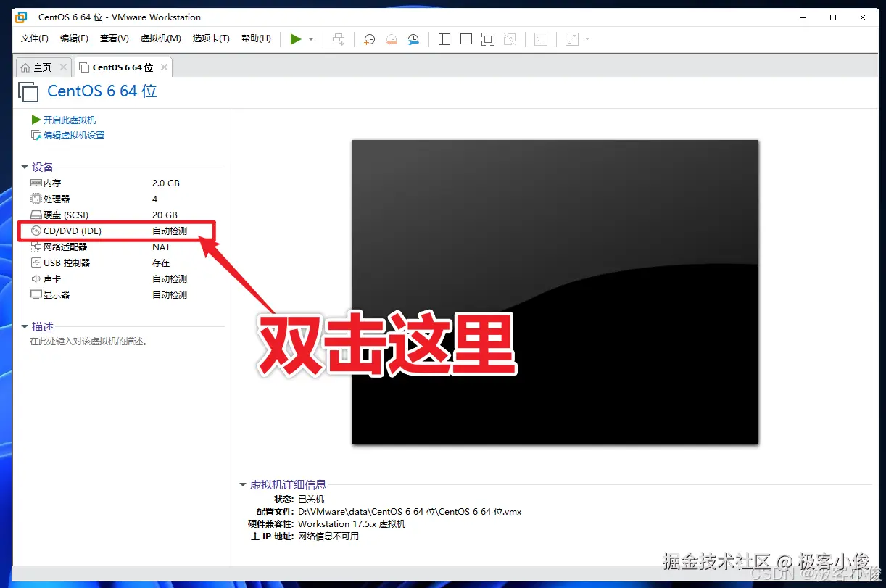Viewport: 886px width, 588px height.
Task: Click the USB 控制器 icon
Action: [x=36, y=263]
